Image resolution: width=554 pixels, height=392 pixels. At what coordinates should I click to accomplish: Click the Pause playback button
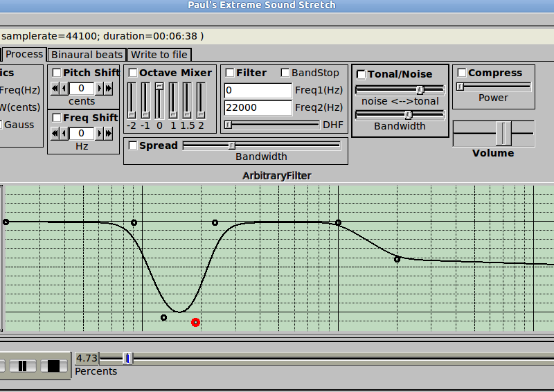pyautogui.click(x=22, y=366)
